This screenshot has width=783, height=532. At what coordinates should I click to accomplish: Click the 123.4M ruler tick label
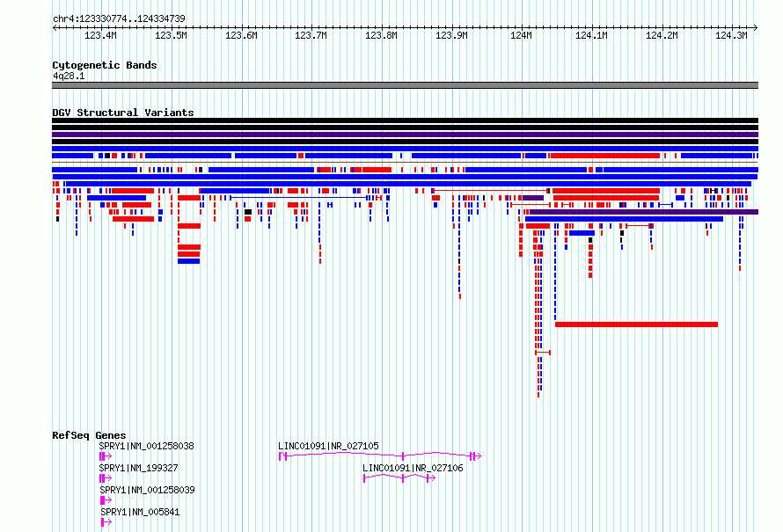pyautogui.click(x=101, y=35)
